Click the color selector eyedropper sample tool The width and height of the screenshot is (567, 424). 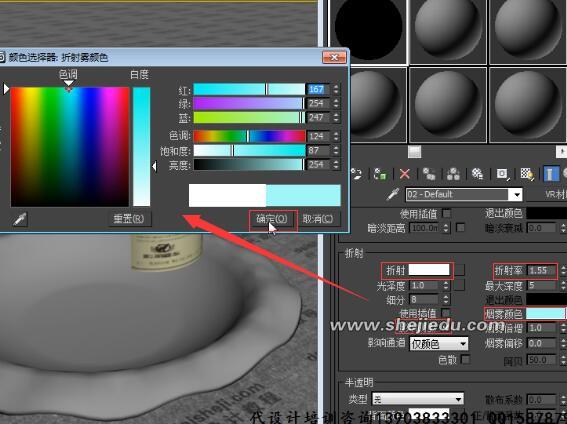click(20, 219)
